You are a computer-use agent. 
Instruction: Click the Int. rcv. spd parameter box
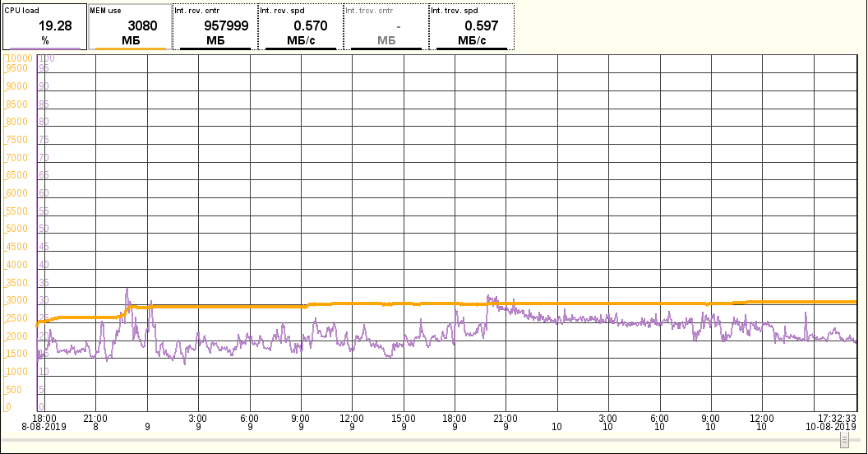300,26
